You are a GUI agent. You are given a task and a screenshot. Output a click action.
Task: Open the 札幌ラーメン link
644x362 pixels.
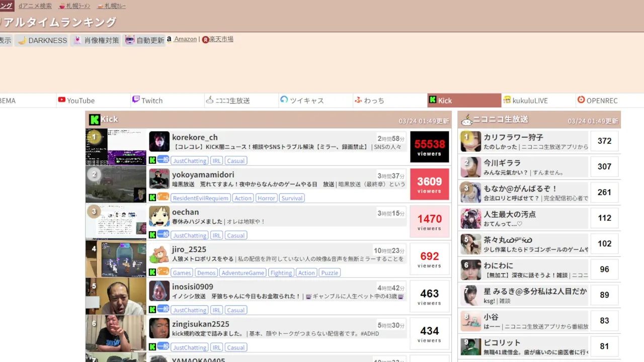pos(74,6)
